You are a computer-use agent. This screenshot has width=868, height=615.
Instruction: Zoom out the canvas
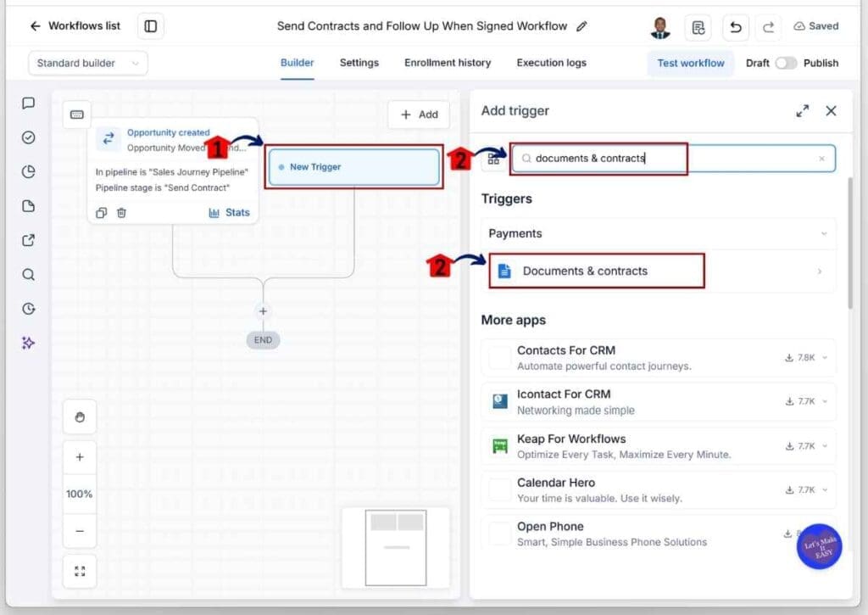(x=80, y=531)
